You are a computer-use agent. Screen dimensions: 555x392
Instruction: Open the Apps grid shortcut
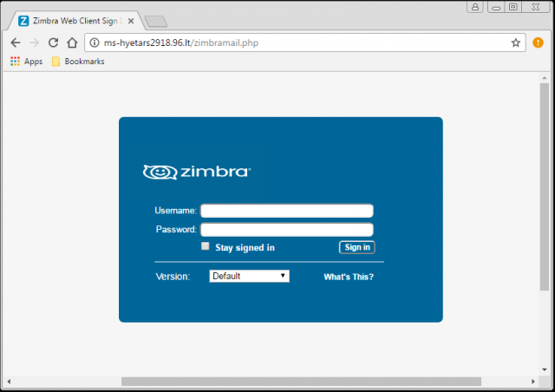coord(27,62)
